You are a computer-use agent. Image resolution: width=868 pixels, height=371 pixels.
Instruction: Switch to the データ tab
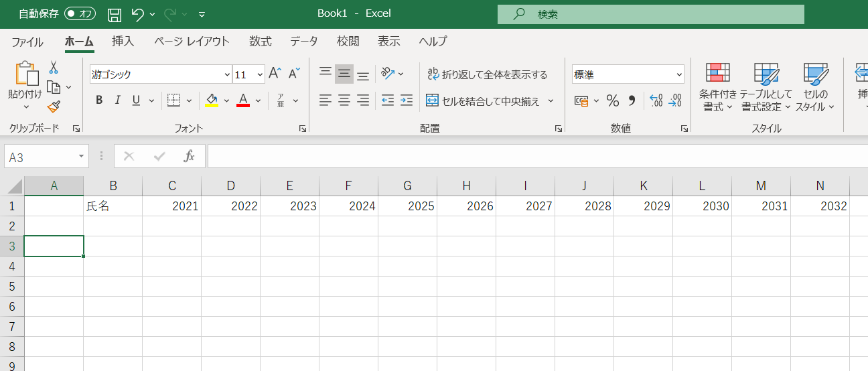pos(304,42)
